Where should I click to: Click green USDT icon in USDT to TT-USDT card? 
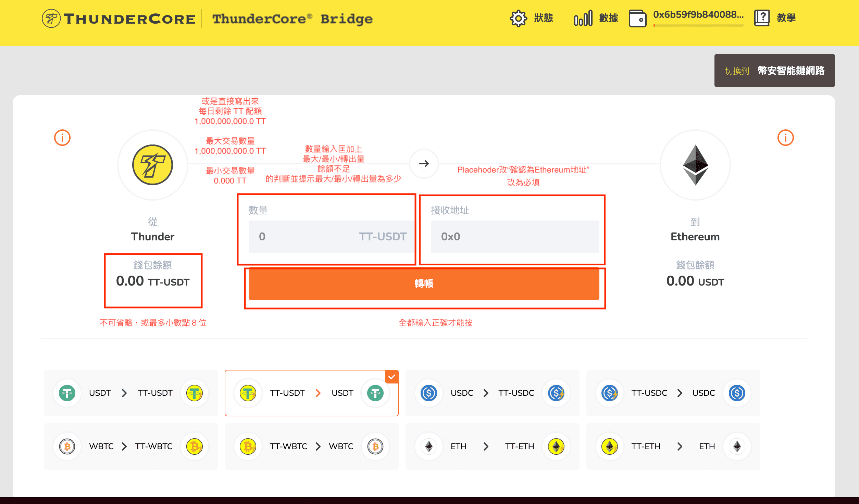(67, 393)
